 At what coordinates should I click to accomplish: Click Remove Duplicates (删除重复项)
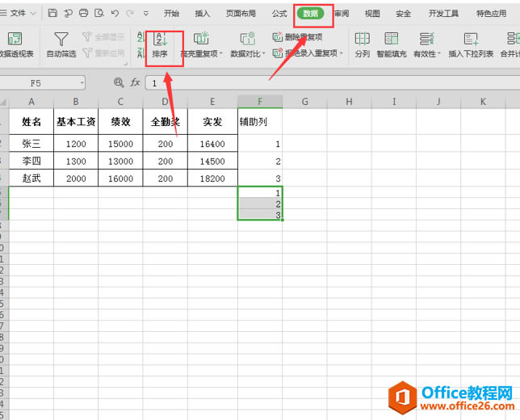click(297, 37)
